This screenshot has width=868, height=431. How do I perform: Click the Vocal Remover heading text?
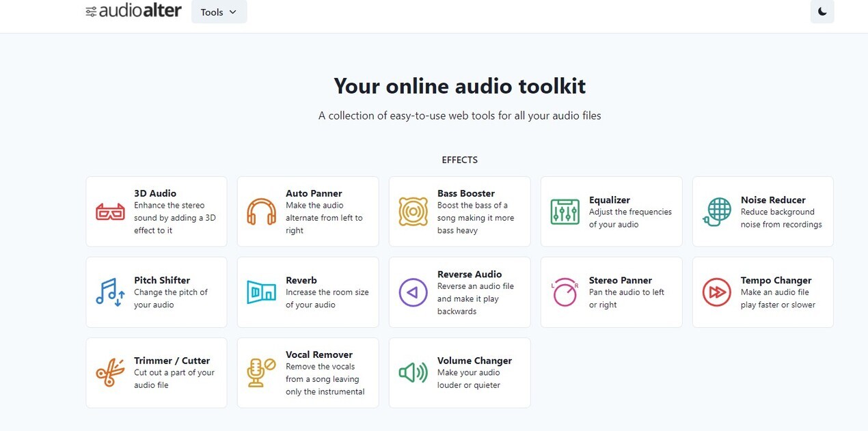click(318, 354)
